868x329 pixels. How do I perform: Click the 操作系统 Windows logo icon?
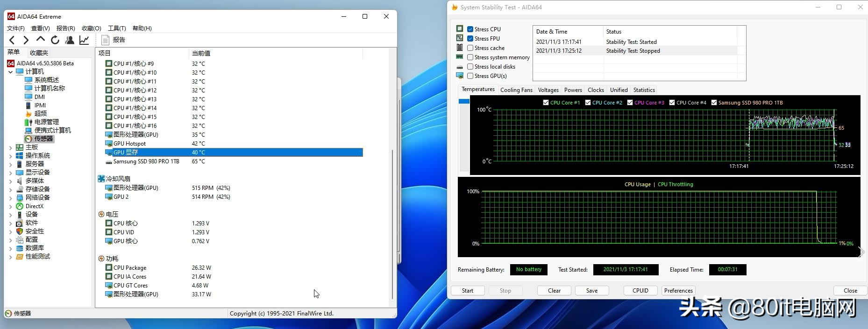tap(20, 155)
